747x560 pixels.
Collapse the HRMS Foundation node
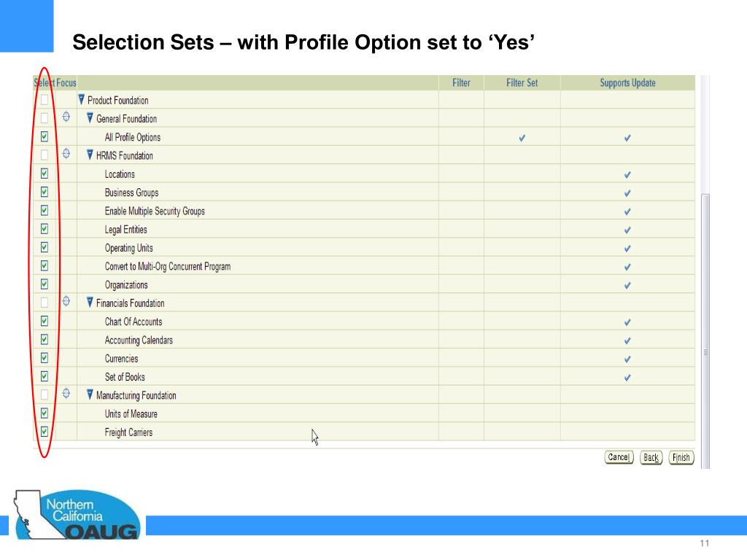[90, 155]
